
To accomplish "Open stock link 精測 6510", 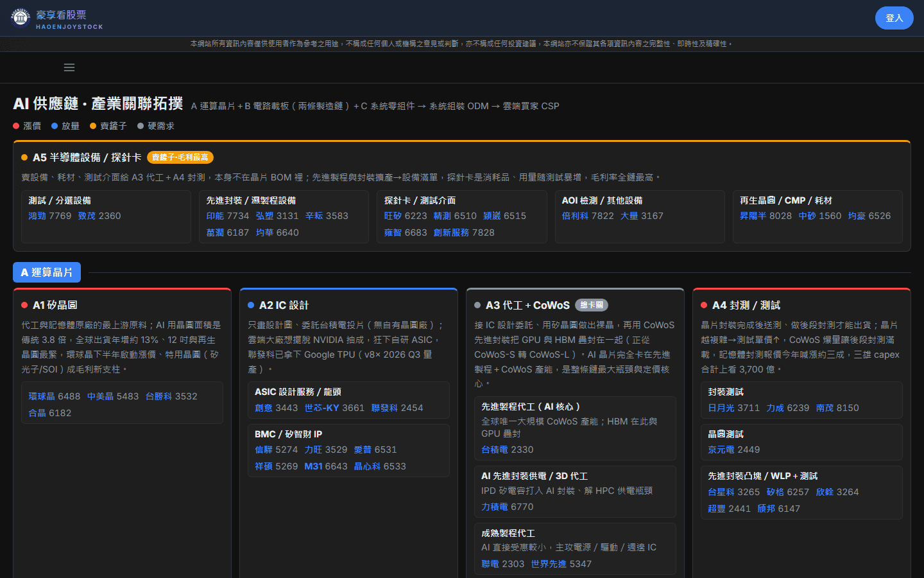I will coord(455,216).
